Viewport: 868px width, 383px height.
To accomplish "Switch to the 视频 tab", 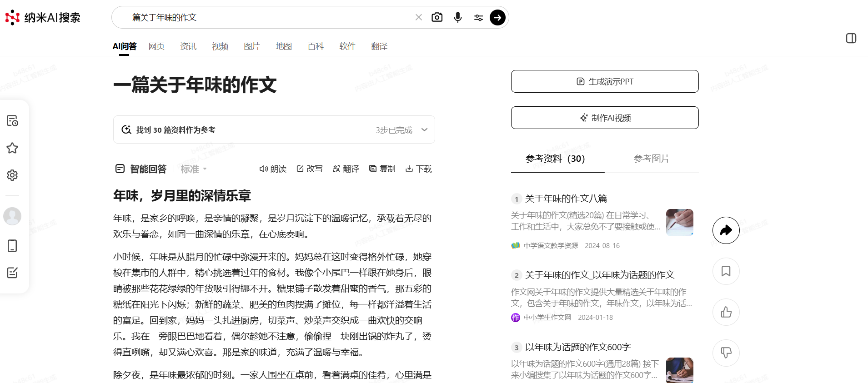I will [220, 46].
